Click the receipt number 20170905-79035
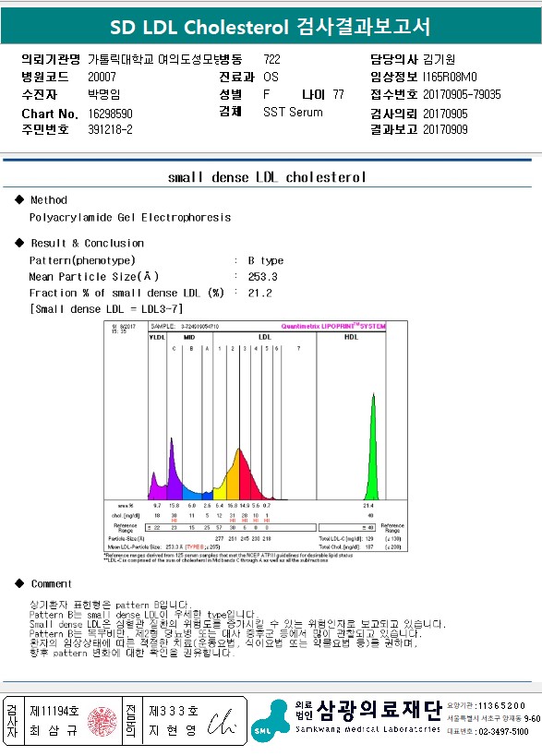 (462, 94)
